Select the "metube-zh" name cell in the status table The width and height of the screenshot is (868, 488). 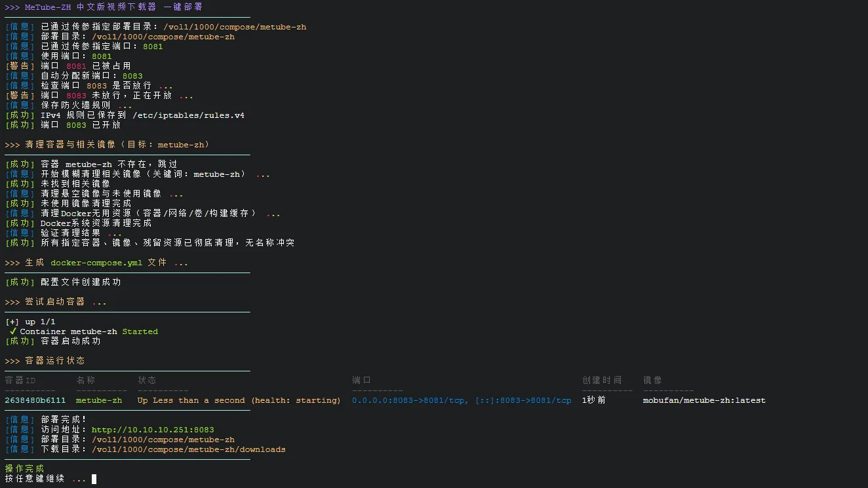tap(99, 400)
